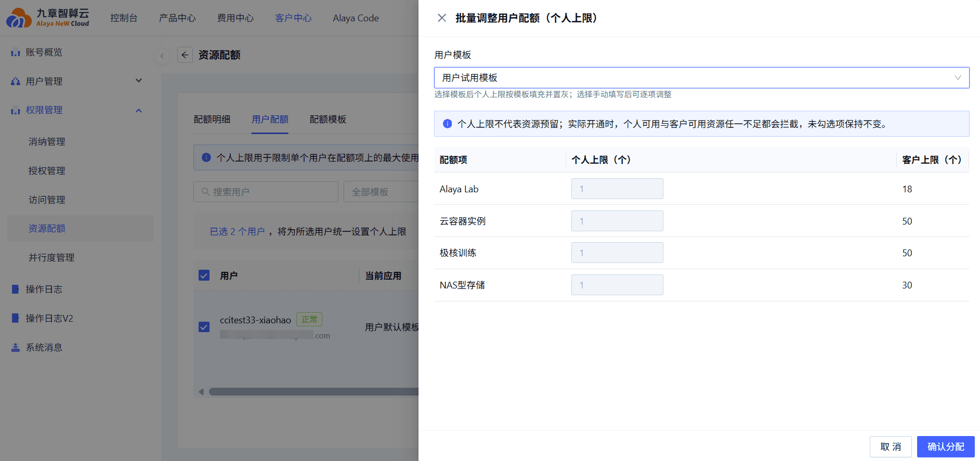Image resolution: width=980 pixels, height=461 pixels.
Task: Click the back arrow beside 资源配额
Action: pyautogui.click(x=185, y=55)
